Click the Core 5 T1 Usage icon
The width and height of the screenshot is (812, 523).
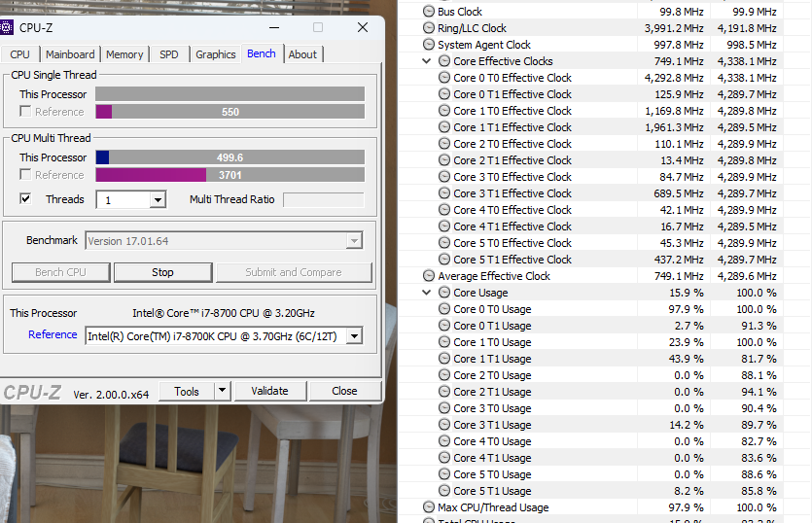pos(443,490)
